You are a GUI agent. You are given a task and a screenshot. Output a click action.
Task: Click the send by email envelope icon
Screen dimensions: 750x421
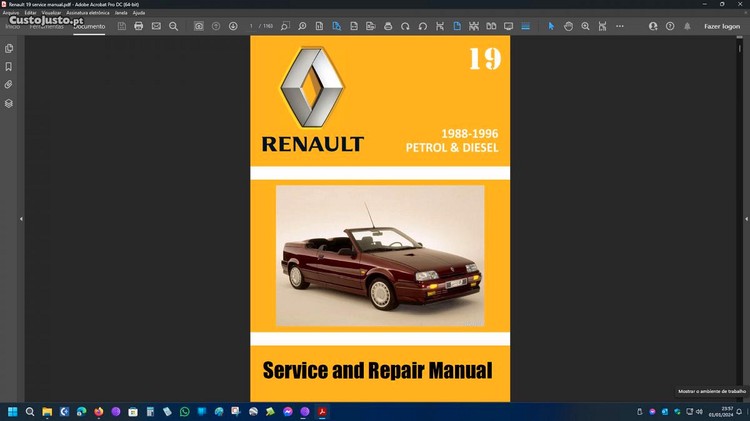[155, 26]
